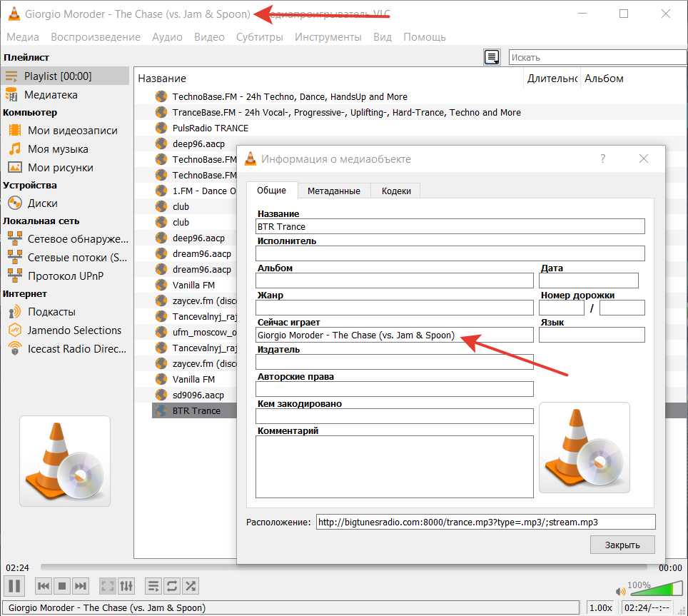Viewport: 688px width, 616px height.
Task: Open Моя музыка in sidebar
Action: [65, 149]
